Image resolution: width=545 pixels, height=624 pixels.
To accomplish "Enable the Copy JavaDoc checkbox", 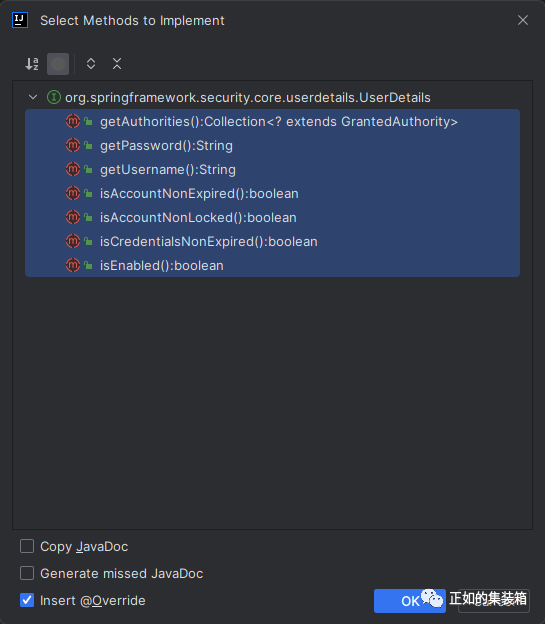I will 27,546.
